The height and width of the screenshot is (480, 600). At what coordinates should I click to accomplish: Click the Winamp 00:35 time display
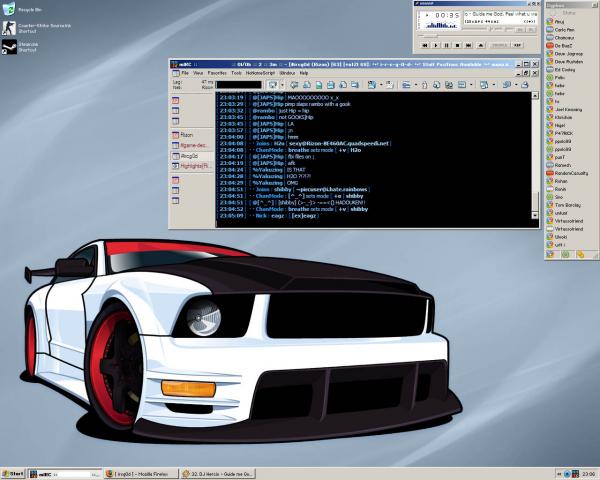[447, 15]
